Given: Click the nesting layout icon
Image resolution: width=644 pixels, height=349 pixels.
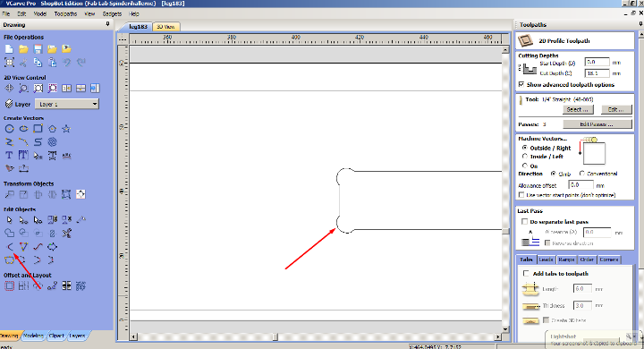Looking at the screenshot, I should (80, 286).
